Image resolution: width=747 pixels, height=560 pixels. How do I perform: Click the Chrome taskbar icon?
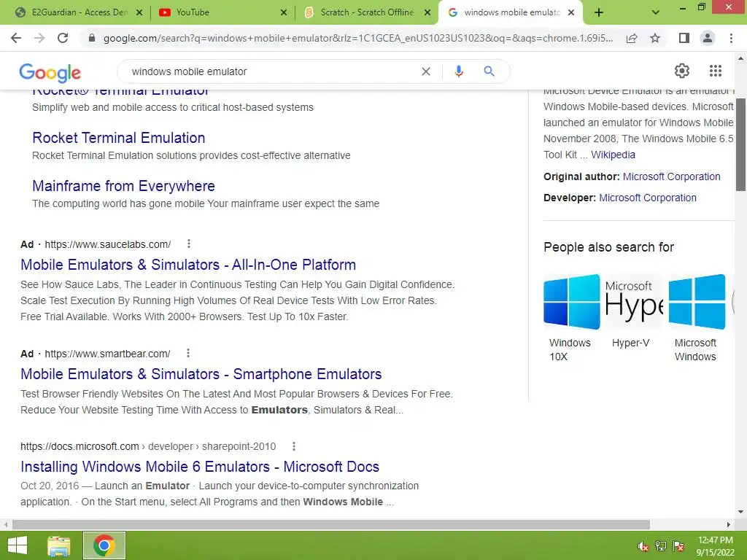click(104, 545)
